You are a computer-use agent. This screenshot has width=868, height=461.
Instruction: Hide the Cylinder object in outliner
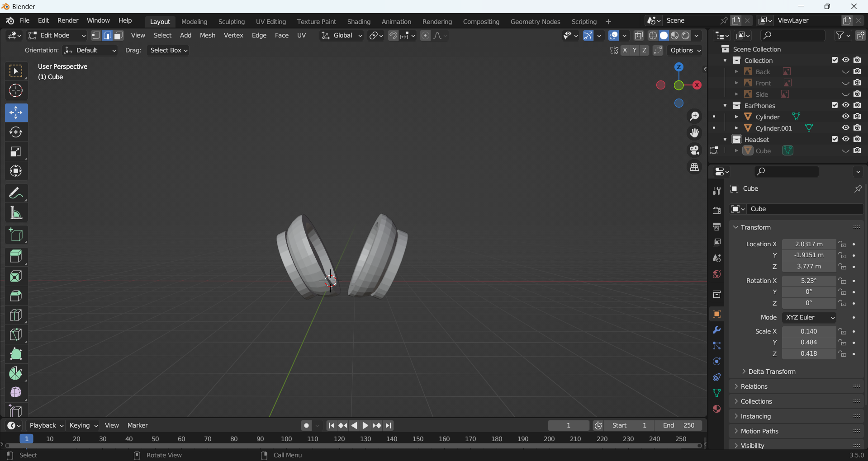click(846, 117)
